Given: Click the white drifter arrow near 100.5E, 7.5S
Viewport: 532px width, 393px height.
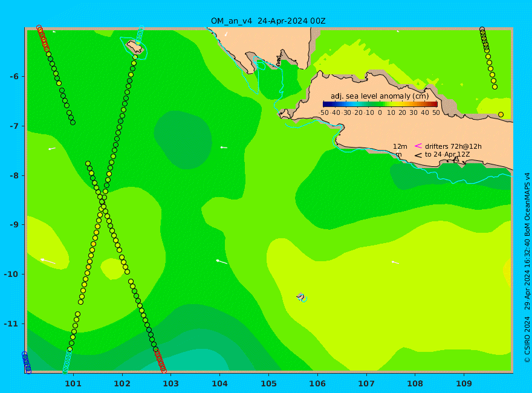Looking at the screenshot, I should point(52,148).
